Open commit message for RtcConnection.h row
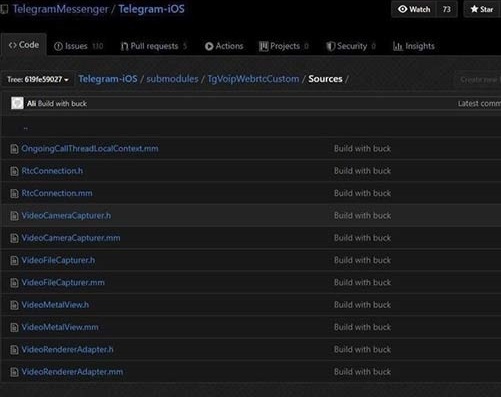 pyautogui.click(x=362, y=171)
